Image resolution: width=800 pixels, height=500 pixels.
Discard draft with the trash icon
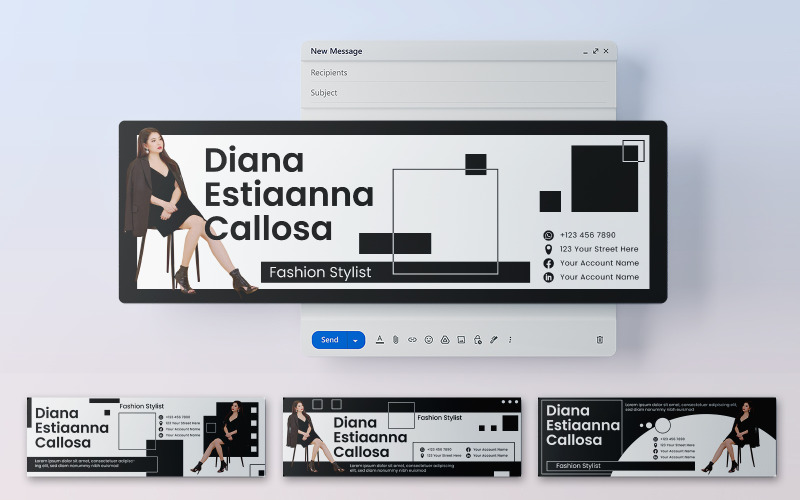pyautogui.click(x=600, y=340)
